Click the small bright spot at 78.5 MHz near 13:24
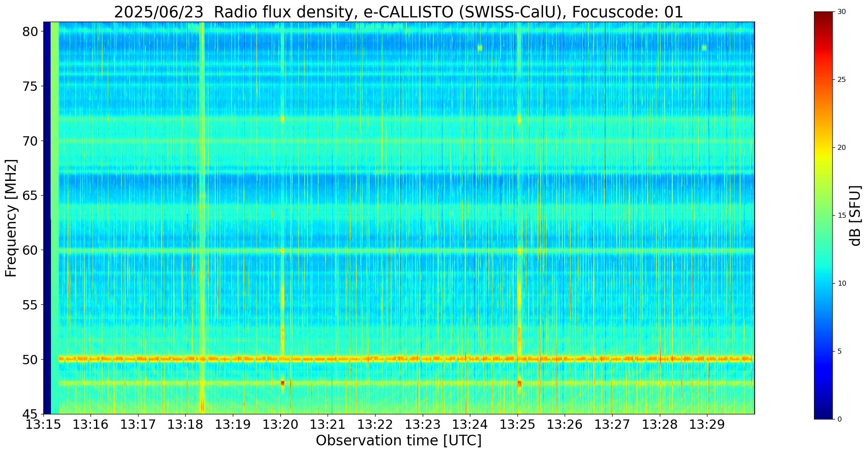Viewport: 868px width, 453px height. pos(480,48)
